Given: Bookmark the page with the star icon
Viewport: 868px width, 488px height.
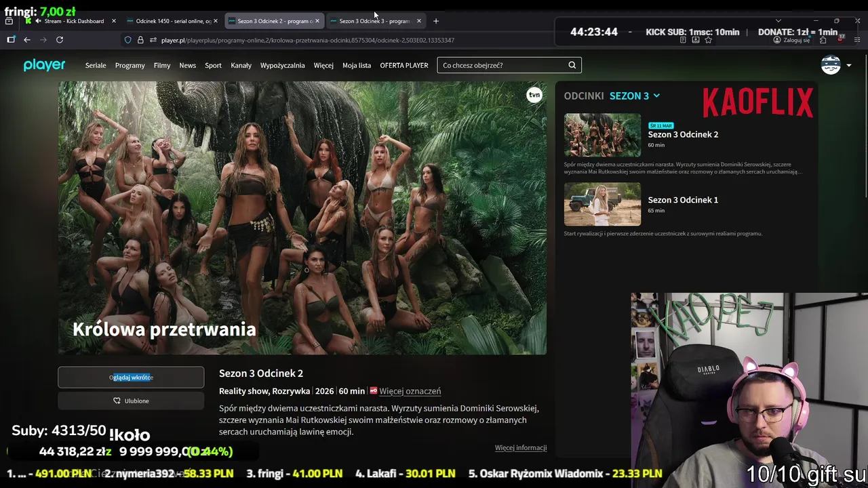Looking at the screenshot, I should pos(709,40).
